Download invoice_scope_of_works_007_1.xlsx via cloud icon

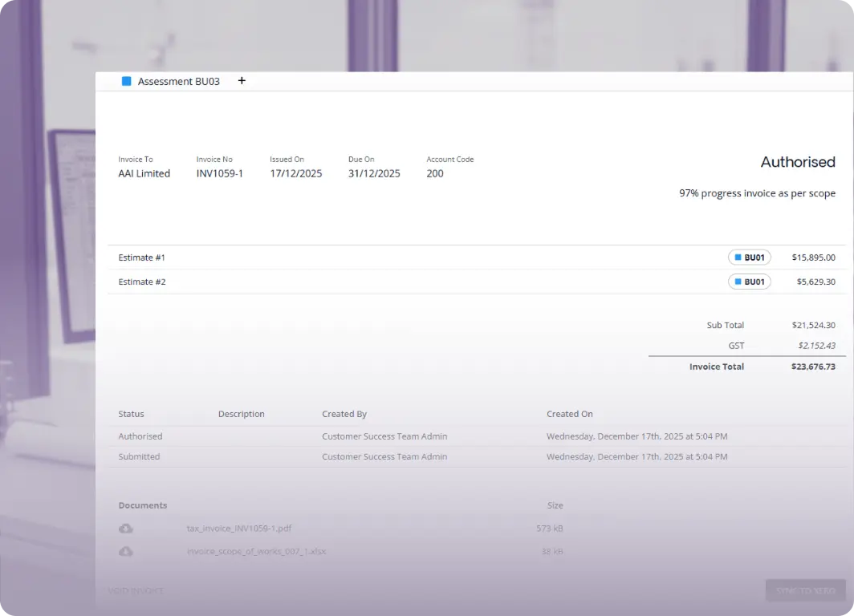pos(124,551)
